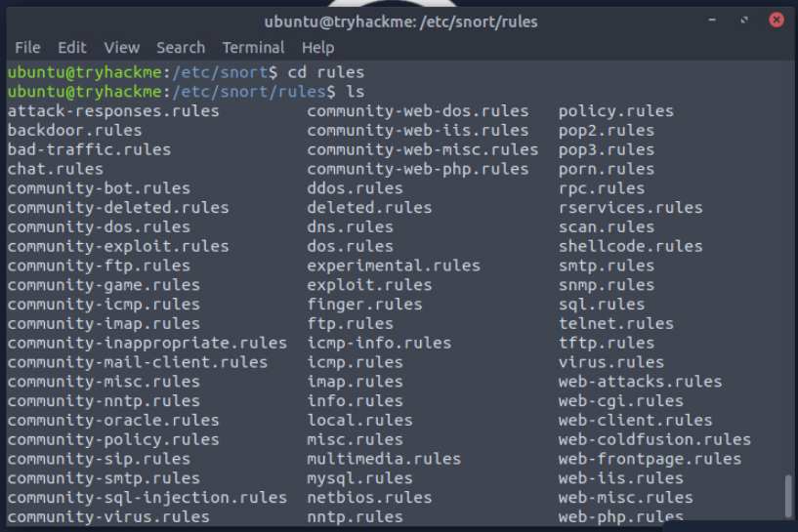Open the View menu
The height and width of the screenshot is (532, 798).
[x=122, y=47]
